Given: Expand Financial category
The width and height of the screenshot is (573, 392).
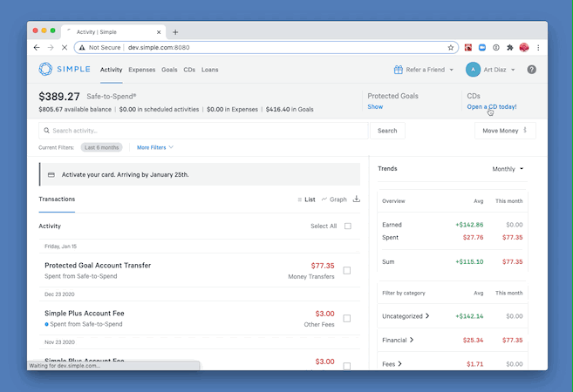Looking at the screenshot, I should pyautogui.click(x=398, y=341).
